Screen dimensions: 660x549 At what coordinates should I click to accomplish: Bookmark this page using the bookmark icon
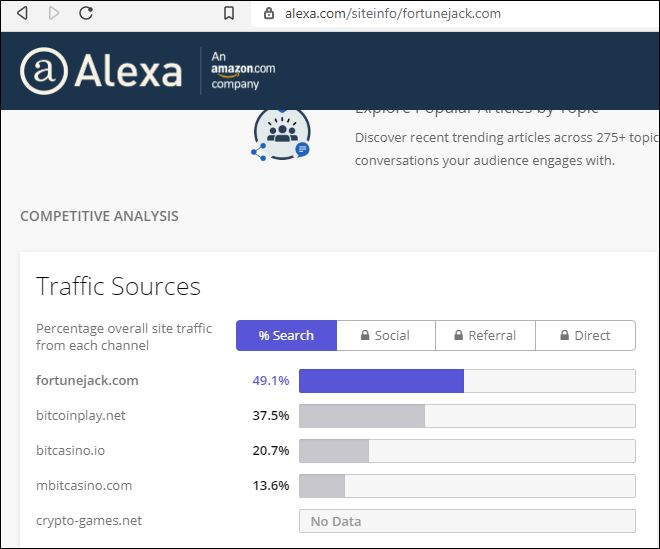point(229,13)
